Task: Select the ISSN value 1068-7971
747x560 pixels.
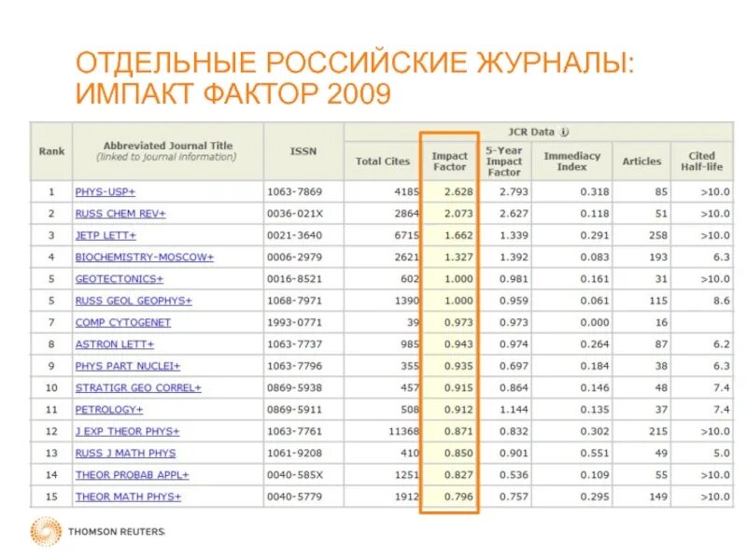Action: tap(294, 301)
